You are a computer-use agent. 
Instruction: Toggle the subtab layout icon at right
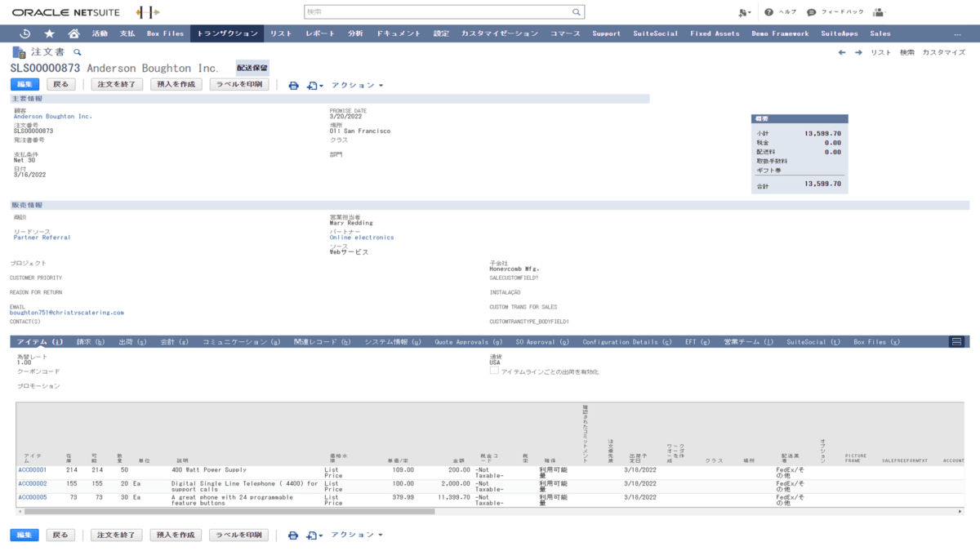point(955,342)
